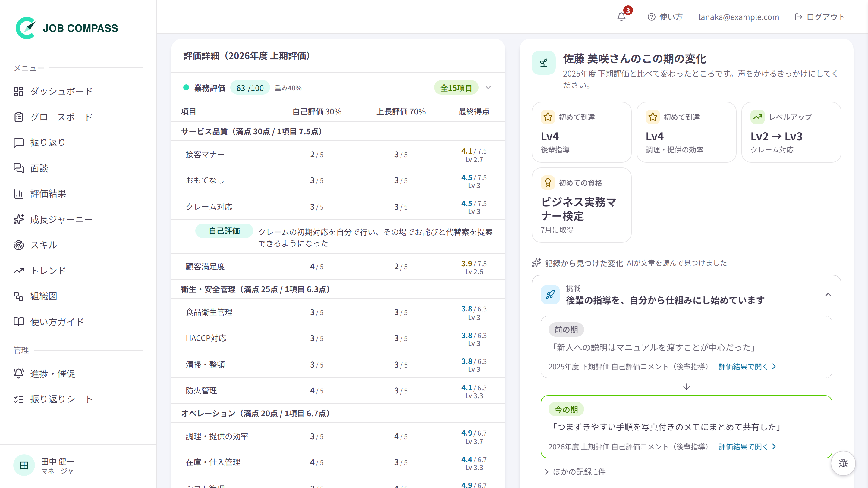868x488 pixels.
Task: Click the 田中 健一 user avatar
Action: coord(24,465)
